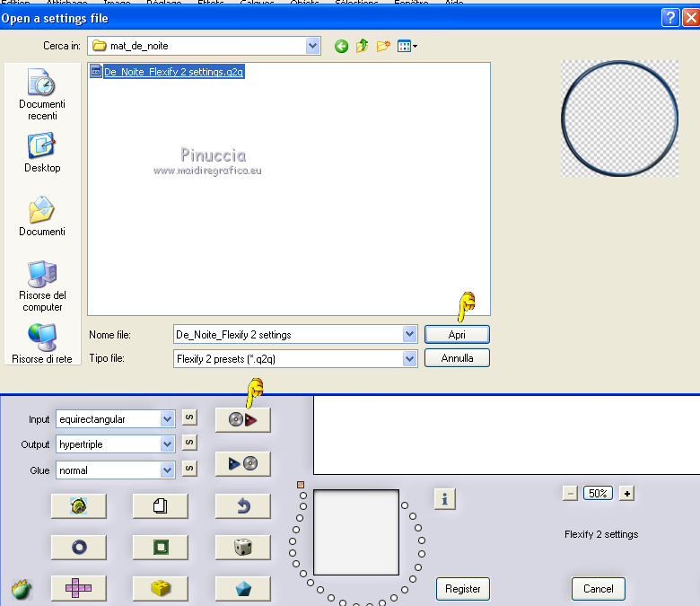Click the Flaming Pear logo icon
This screenshot has height=606, width=700.
click(x=22, y=590)
